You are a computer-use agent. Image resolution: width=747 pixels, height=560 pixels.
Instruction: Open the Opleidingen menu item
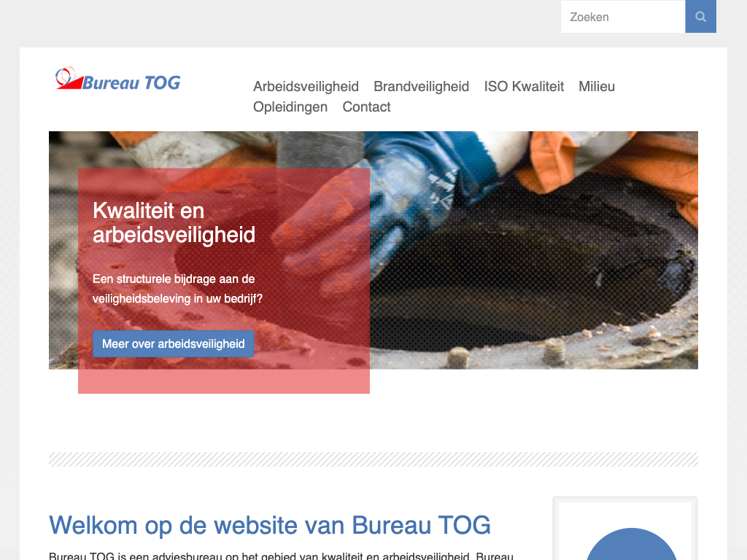tap(290, 107)
